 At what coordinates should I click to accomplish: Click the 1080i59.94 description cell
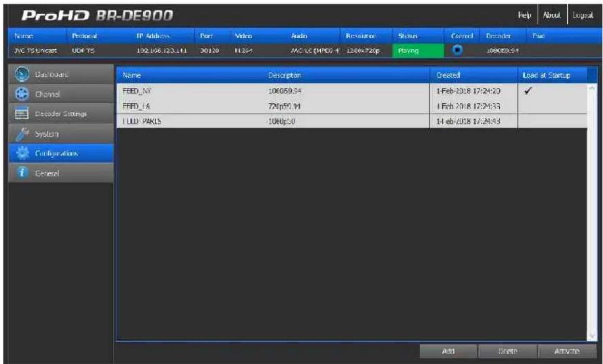285,91
